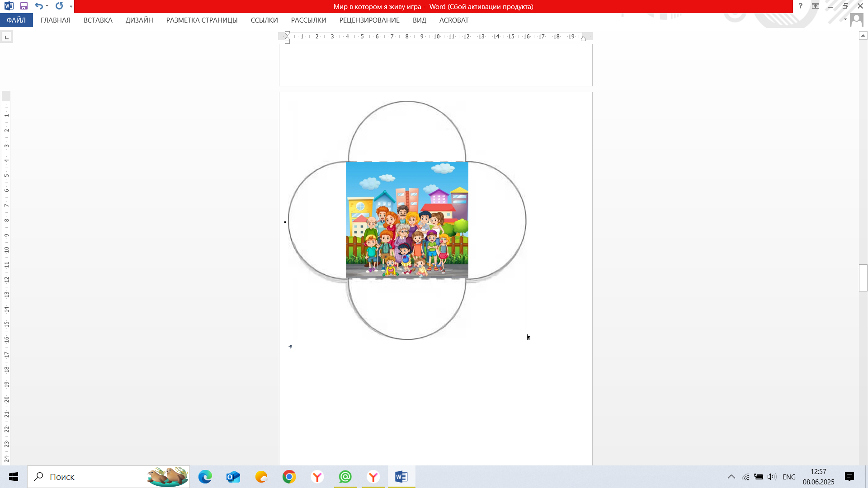Screen dimensions: 868x488
Task: Expand Customize Quick Access Toolbar dropdown
Action: pos(71,7)
